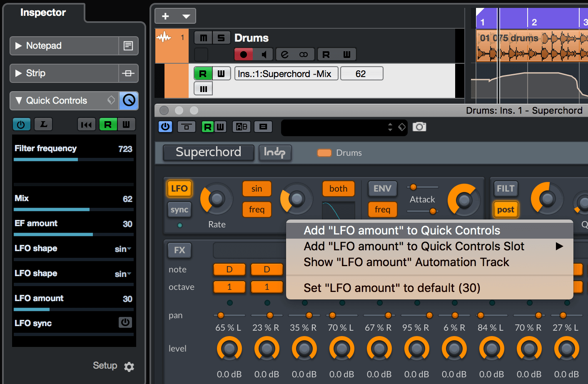Click the Quick Controls learn/assign circle icon
Image resolution: width=588 pixels, height=384 pixels.
point(129,100)
